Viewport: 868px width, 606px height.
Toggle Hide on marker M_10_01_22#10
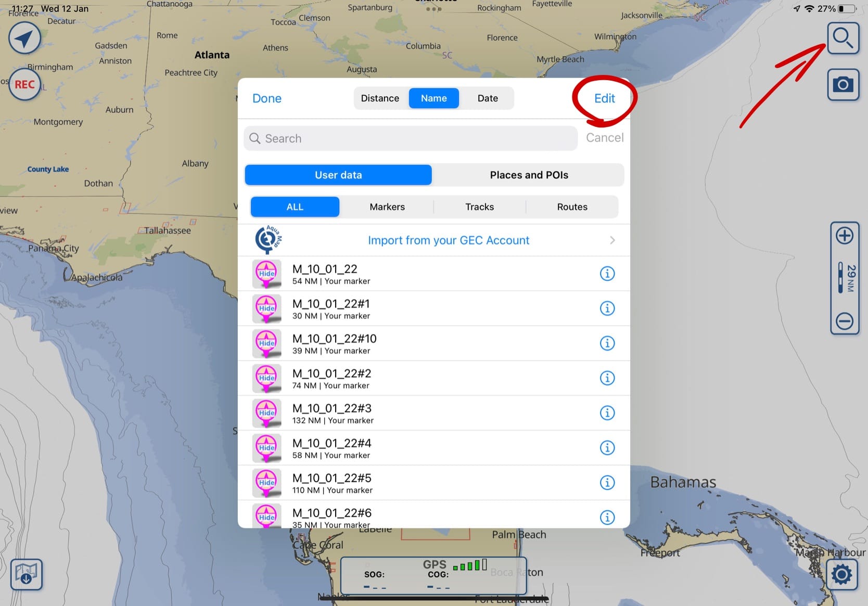coord(267,343)
